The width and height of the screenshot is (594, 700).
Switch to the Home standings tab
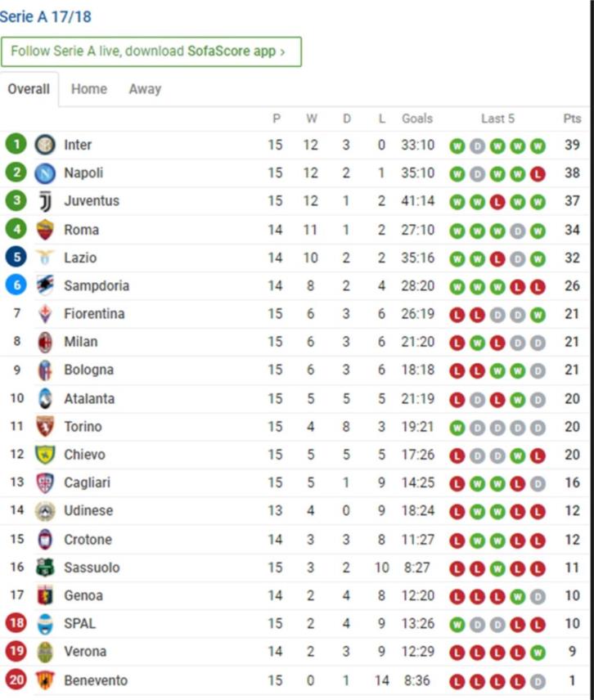click(89, 89)
